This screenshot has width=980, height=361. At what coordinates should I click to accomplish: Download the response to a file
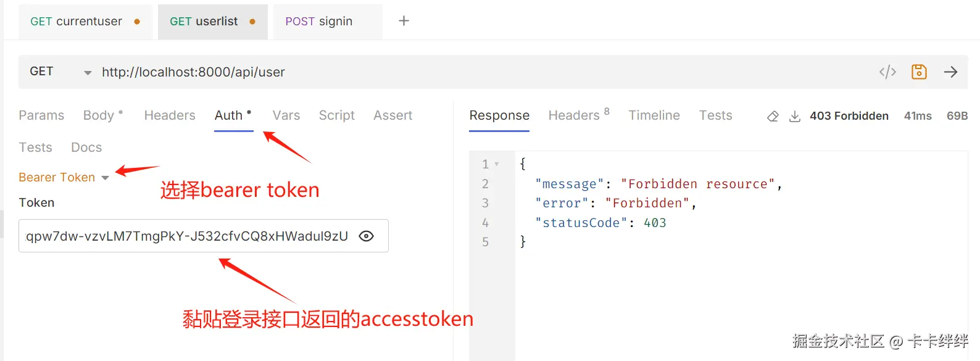click(x=795, y=117)
